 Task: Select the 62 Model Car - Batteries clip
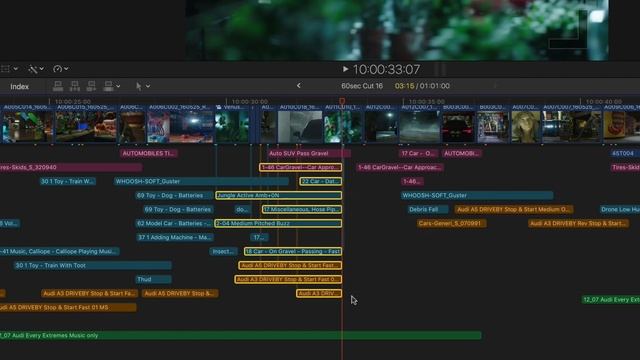click(x=174, y=223)
